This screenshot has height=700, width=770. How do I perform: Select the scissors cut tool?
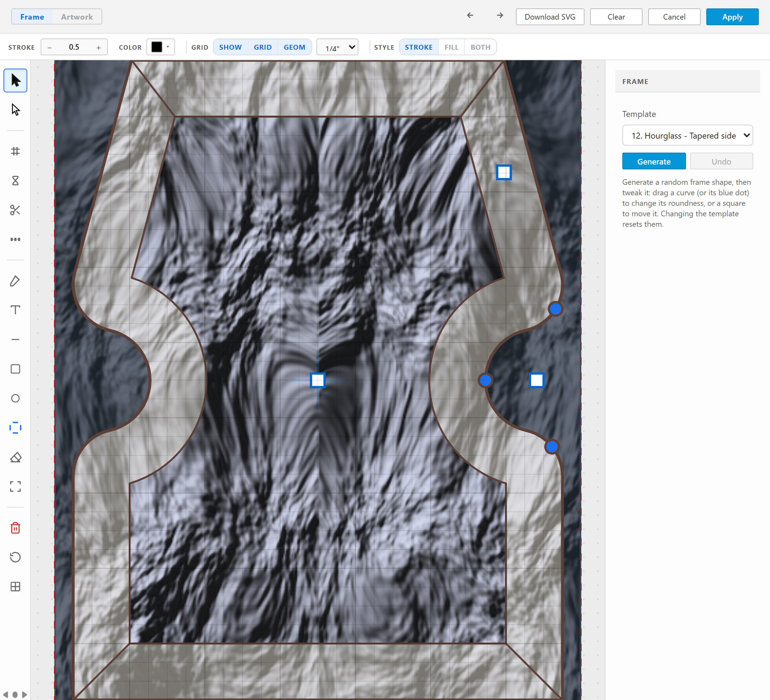pos(15,210)
